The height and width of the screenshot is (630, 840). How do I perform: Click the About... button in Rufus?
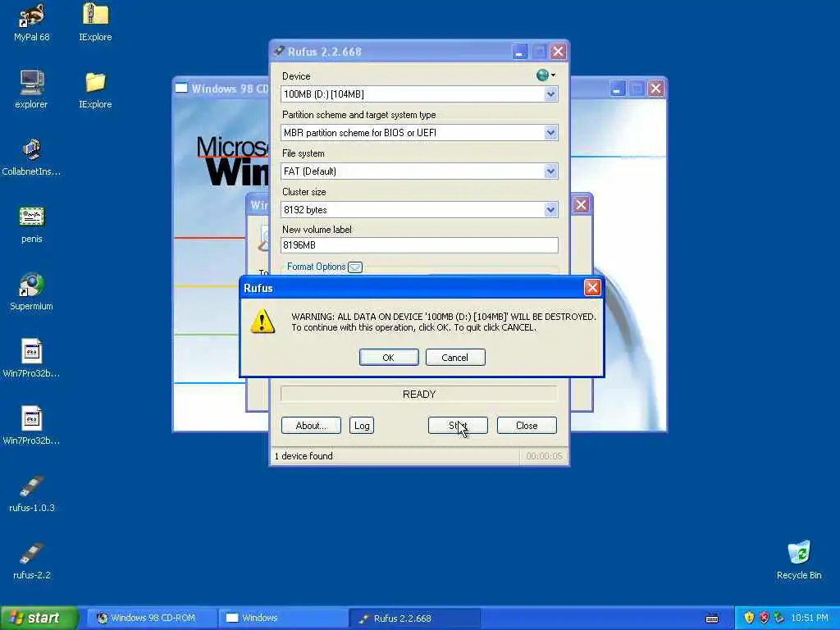pos(311,426)
